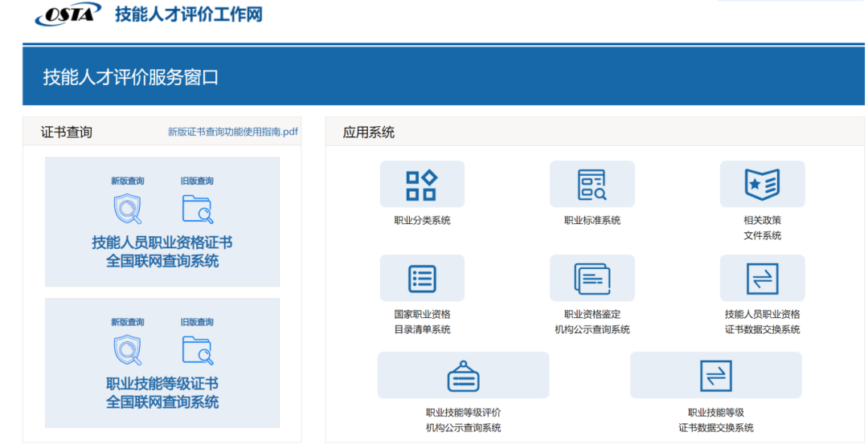Click 新版查询 shield icon for 职业资格证书
This screenshot has height=448, width=868.
pos(127,209)
